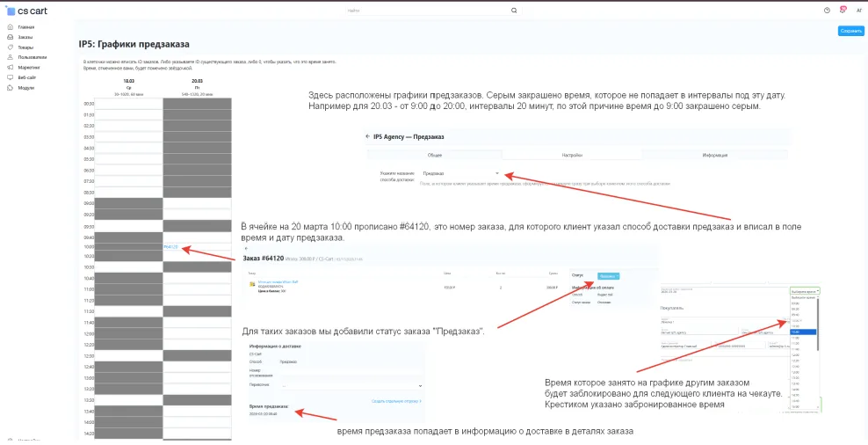Open the АГ user account menu
Screen dimensions: 868x445
tap(859, 11)
